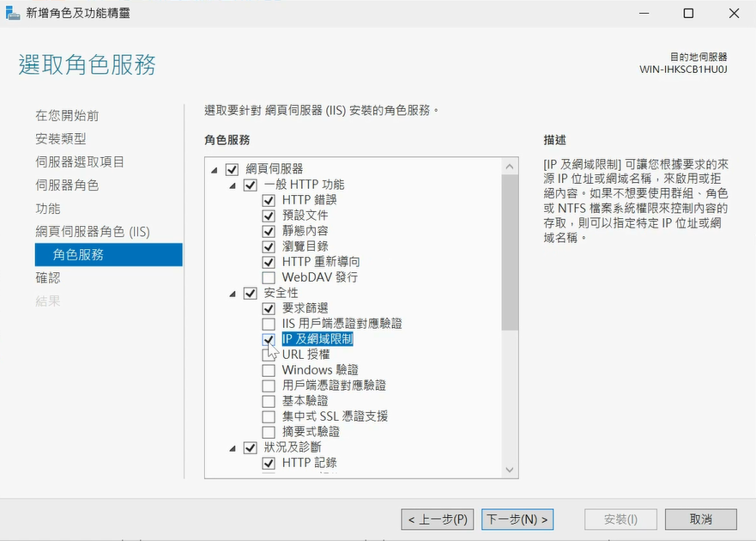Viewport: 756px width, 541px height.
Task: Enable IIS 用戶端憑證對應驗證 checkbox
Action: [x=269, y=324]
